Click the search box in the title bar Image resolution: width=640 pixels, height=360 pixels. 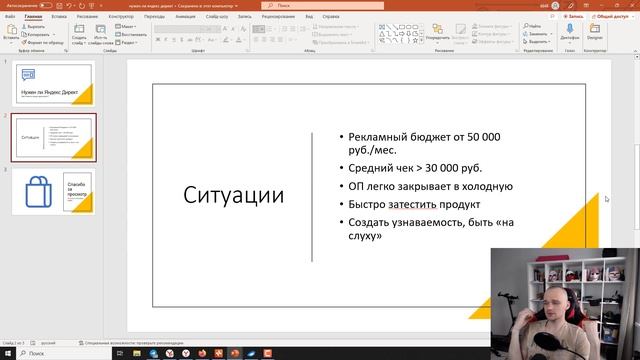[x=322, y=6]
